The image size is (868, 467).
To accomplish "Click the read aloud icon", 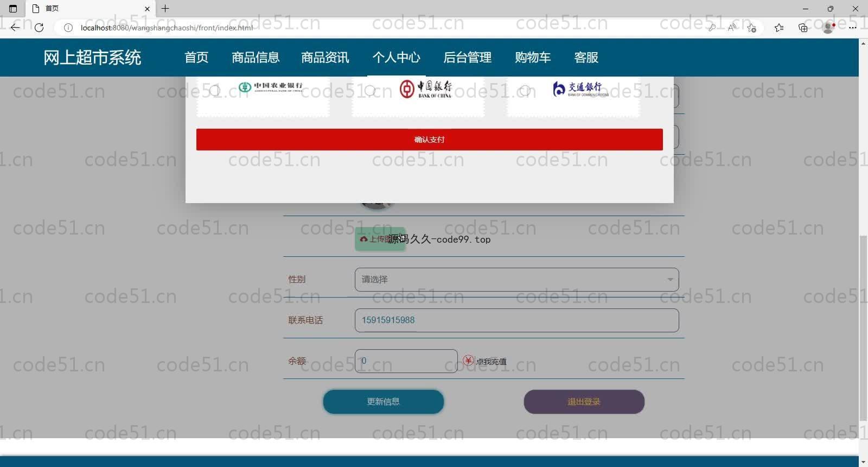I will (732, 28).
